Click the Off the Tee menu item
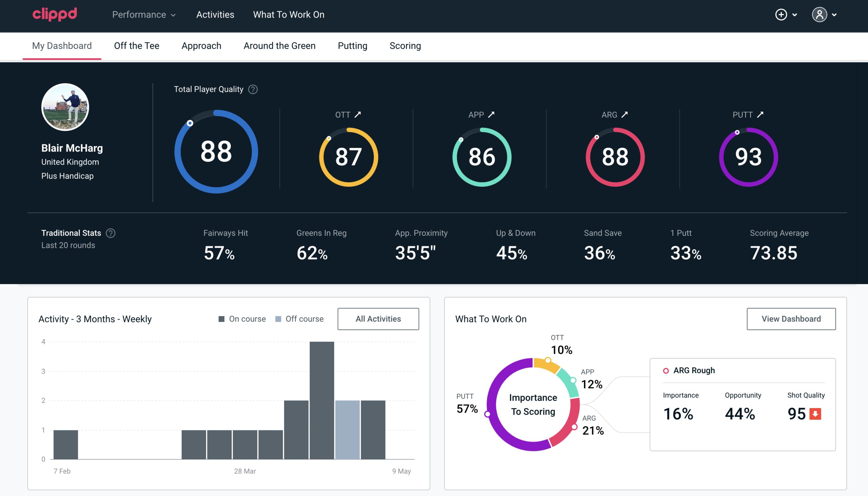868x496 pixels. click(x=136, y=45)
